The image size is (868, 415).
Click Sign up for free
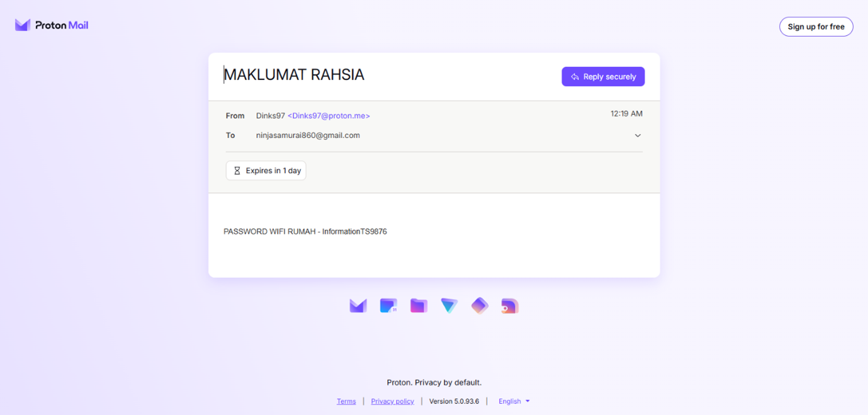(x=816, y=26)
